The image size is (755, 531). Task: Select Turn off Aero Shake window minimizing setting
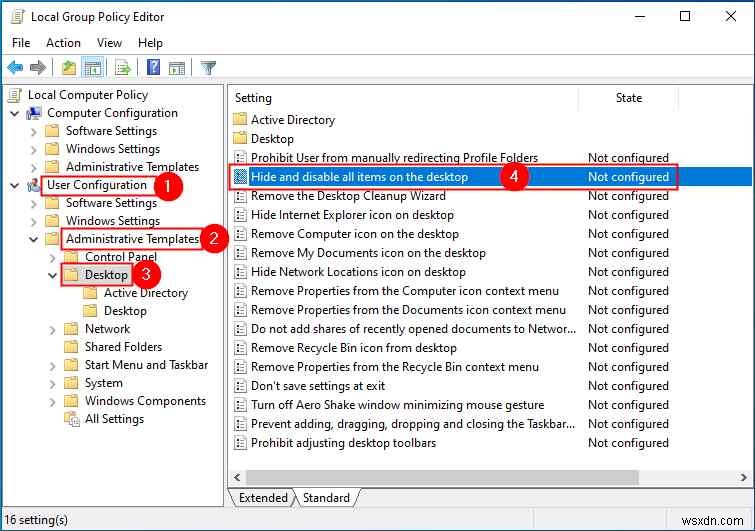point(397,405)
